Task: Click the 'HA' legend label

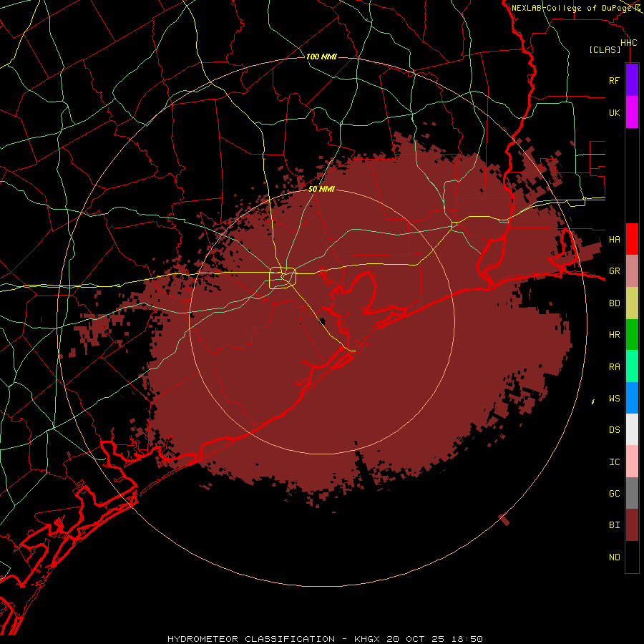Action: coord(614,240)
